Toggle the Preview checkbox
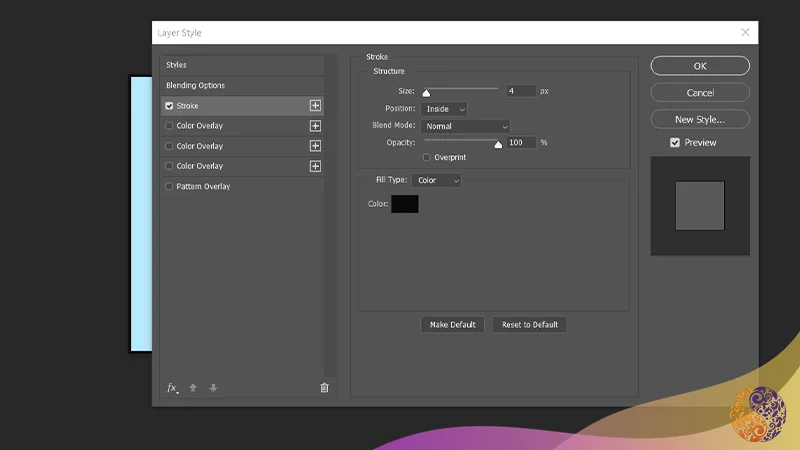 point(675,143)
